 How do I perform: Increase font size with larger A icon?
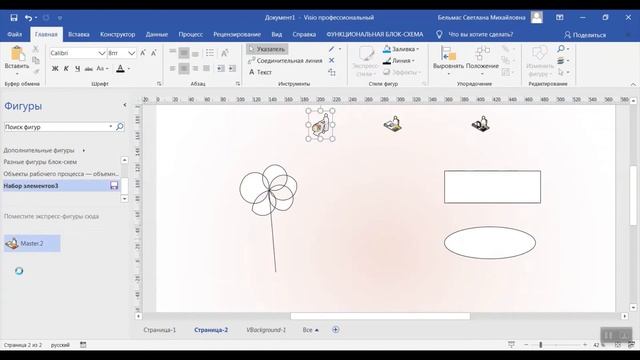143,53
